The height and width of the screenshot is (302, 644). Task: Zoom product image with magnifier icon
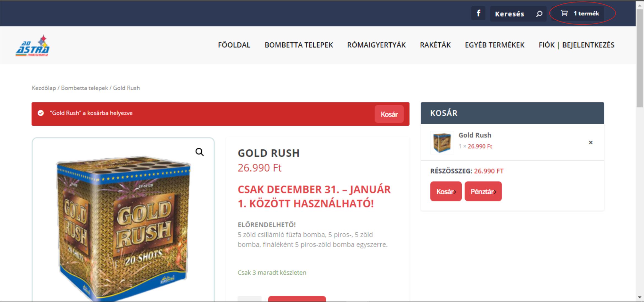199,152
